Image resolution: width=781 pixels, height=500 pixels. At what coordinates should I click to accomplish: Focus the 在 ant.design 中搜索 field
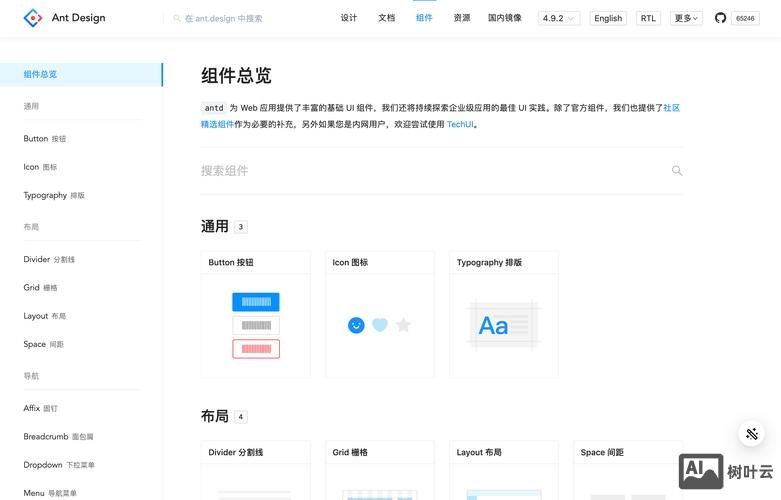coord(223,18)
